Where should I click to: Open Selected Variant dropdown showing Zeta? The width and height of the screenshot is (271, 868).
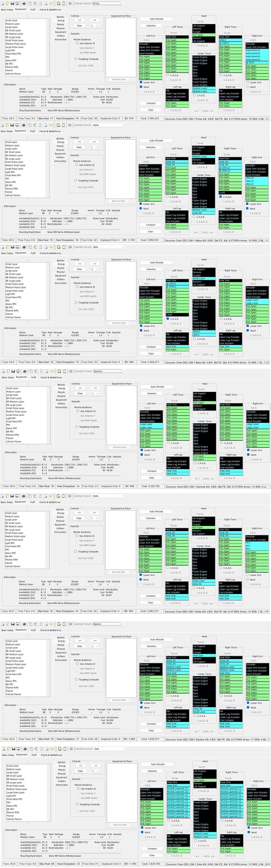(110, 749)
